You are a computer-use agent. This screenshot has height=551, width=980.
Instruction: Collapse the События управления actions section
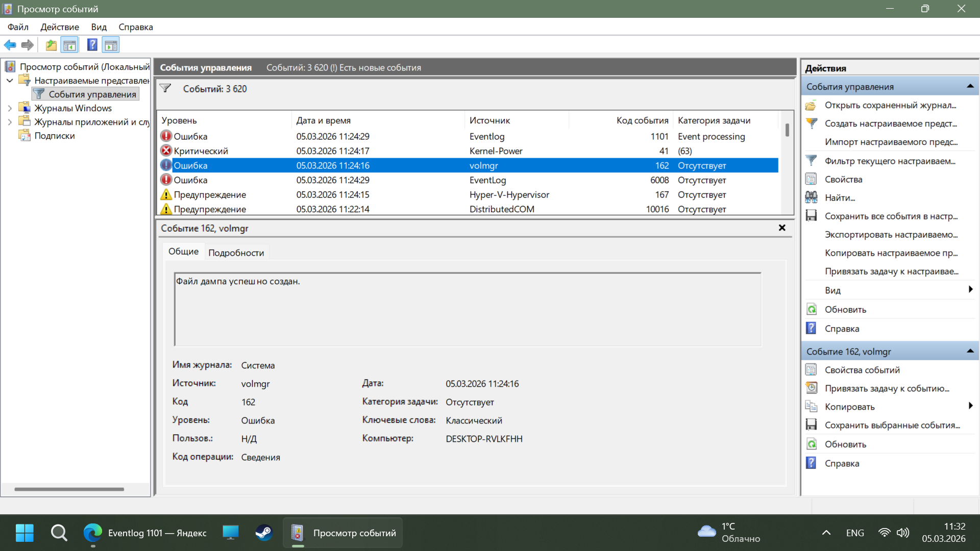point(970,86)
